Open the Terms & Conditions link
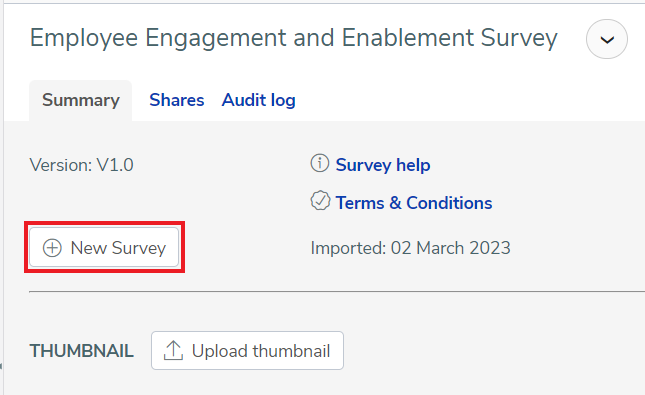 click(x=414, y=203)
